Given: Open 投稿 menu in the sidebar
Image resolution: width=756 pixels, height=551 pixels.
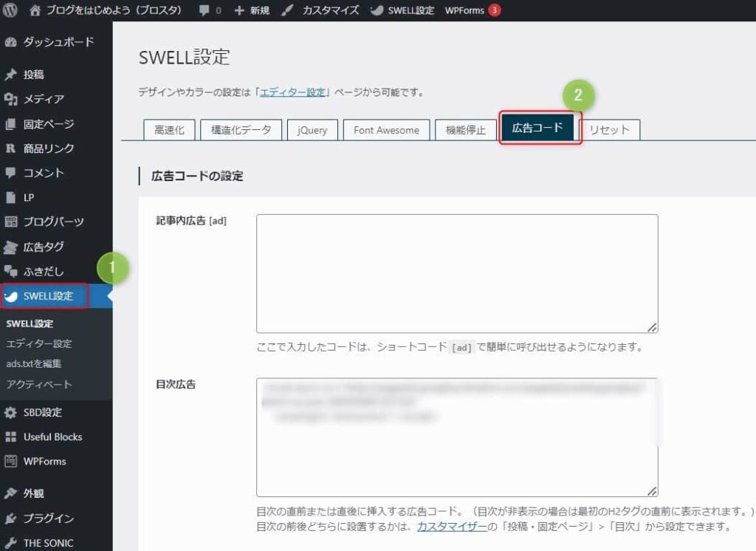Looking at the screenshot, I should 34,75.
